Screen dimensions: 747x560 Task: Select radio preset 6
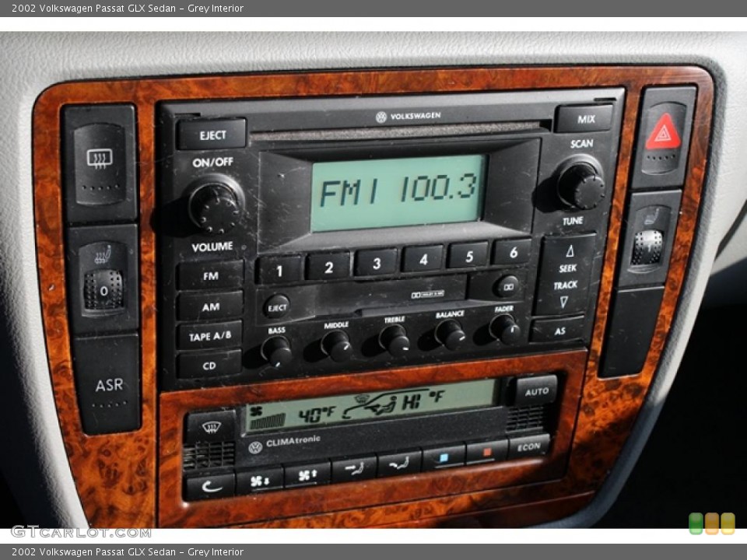(512, 252)
